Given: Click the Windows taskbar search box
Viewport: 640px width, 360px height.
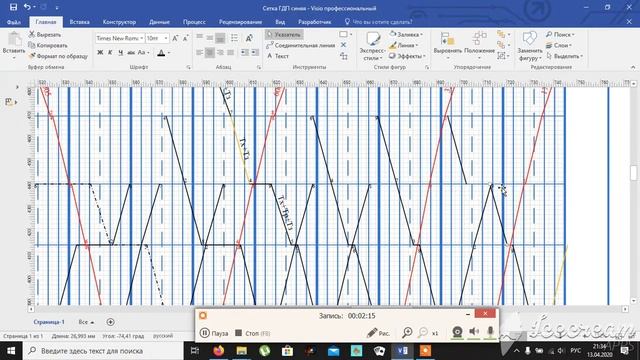Looking at the screenshot, I should (x=102, y=351).
